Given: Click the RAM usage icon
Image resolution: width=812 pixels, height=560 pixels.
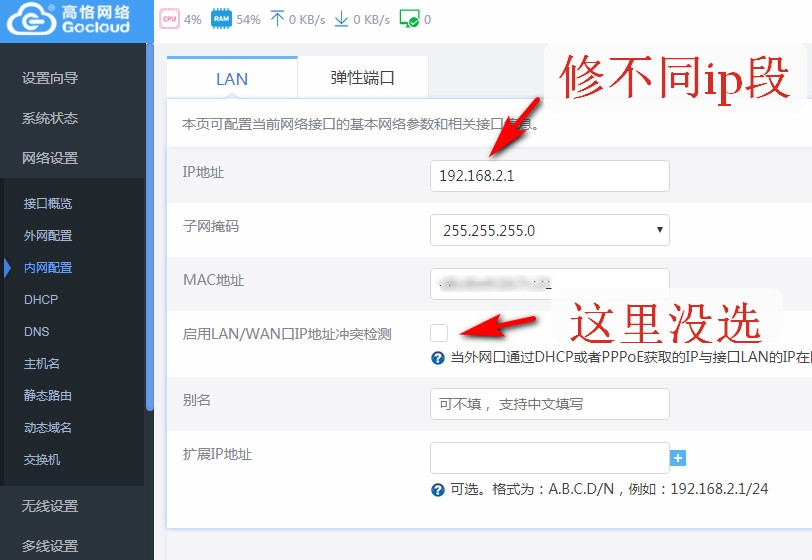Looking at the screenshot, I should [221, 19].
